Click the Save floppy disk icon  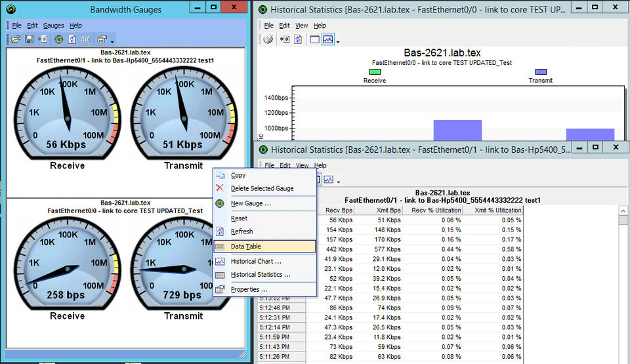click(29, 39)
